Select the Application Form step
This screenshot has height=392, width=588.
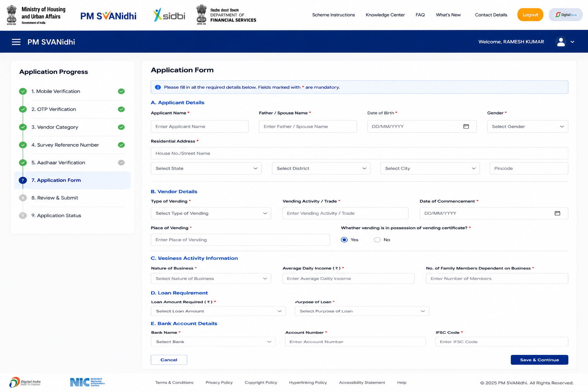coord(72,180)
